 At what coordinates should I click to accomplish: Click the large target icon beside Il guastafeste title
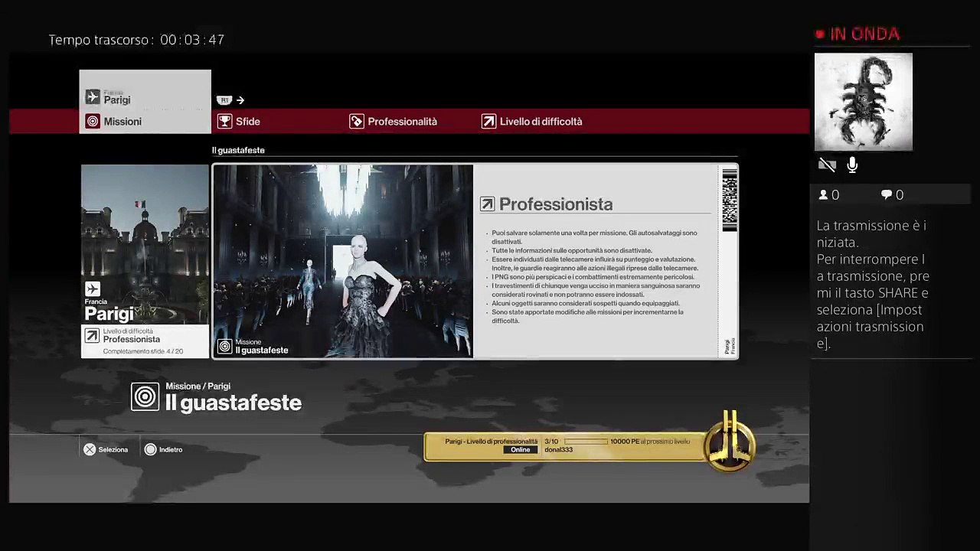[145, 396]
